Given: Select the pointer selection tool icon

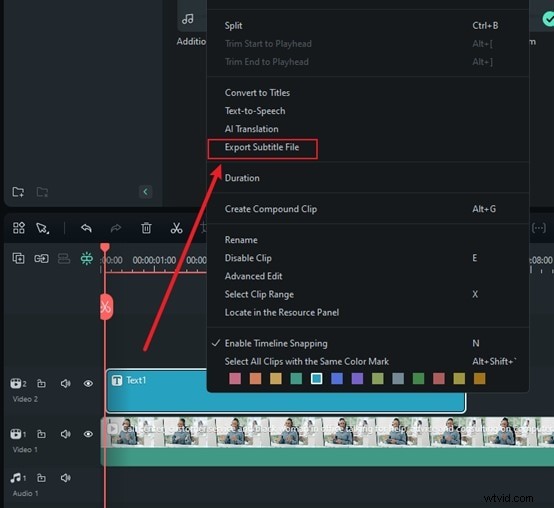Looking at the screenshot, I should coord(42,228).
